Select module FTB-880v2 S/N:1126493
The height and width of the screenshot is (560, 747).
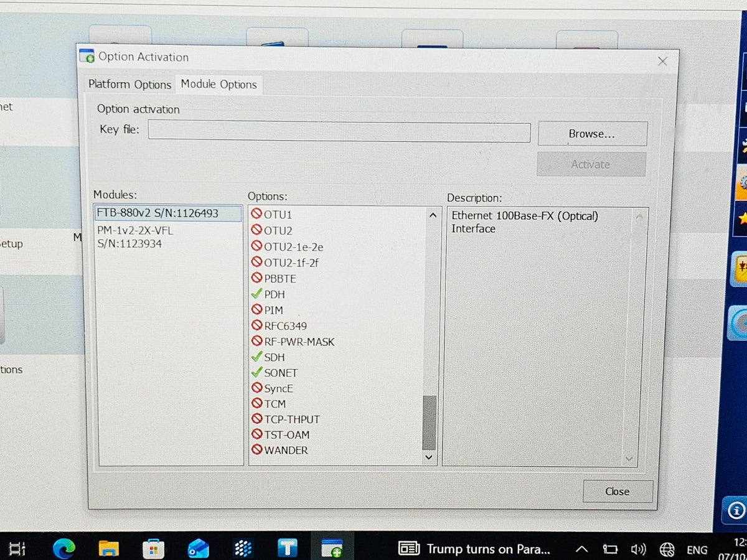click(x=168, y=213)
